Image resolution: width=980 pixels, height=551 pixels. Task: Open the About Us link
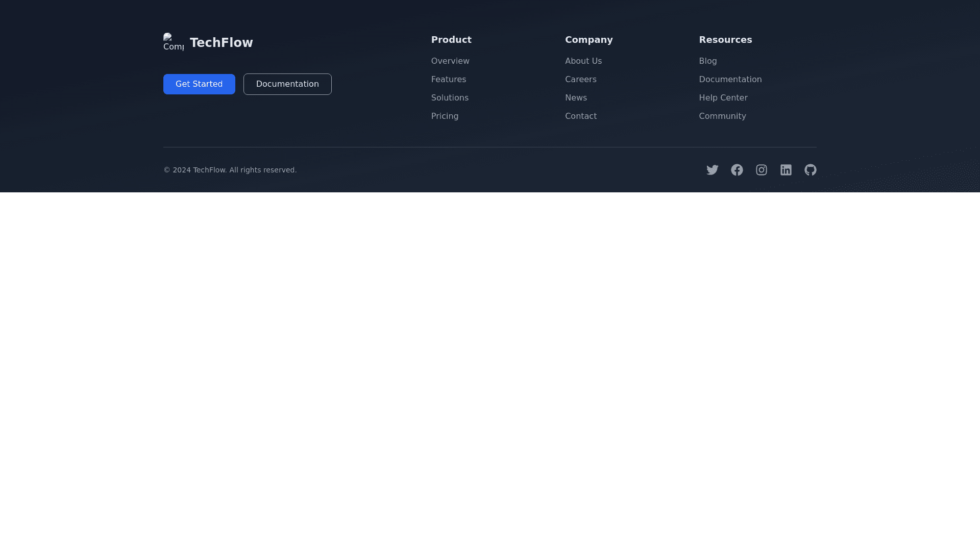tap(583, 61)
